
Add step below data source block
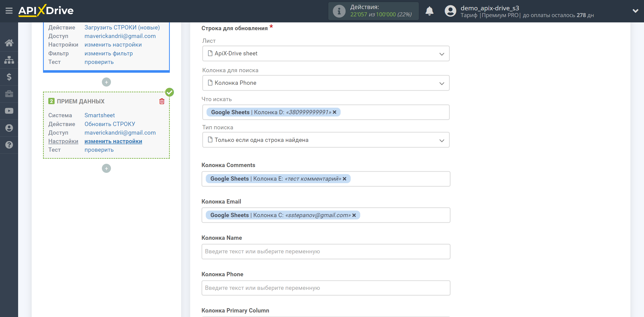(106, 82)
